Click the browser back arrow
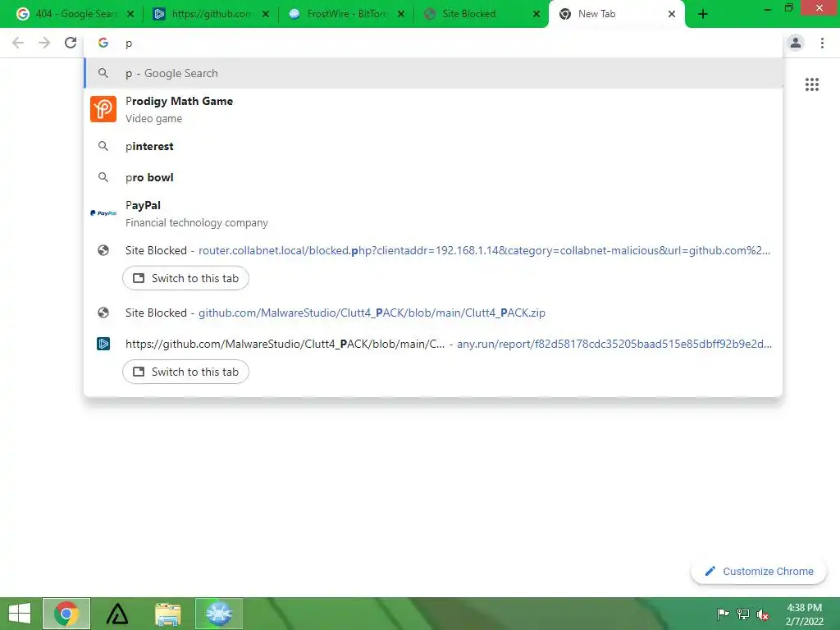 tap(18, 43)
